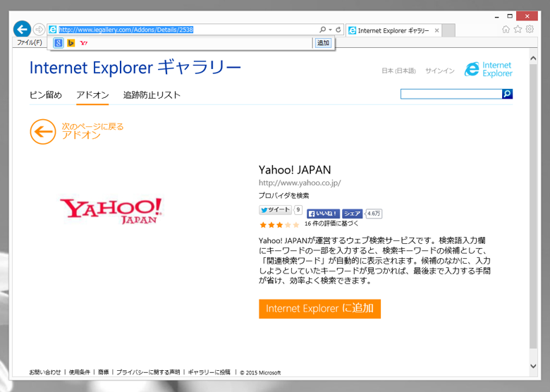Select the Google search provider icon

[59, 43]
